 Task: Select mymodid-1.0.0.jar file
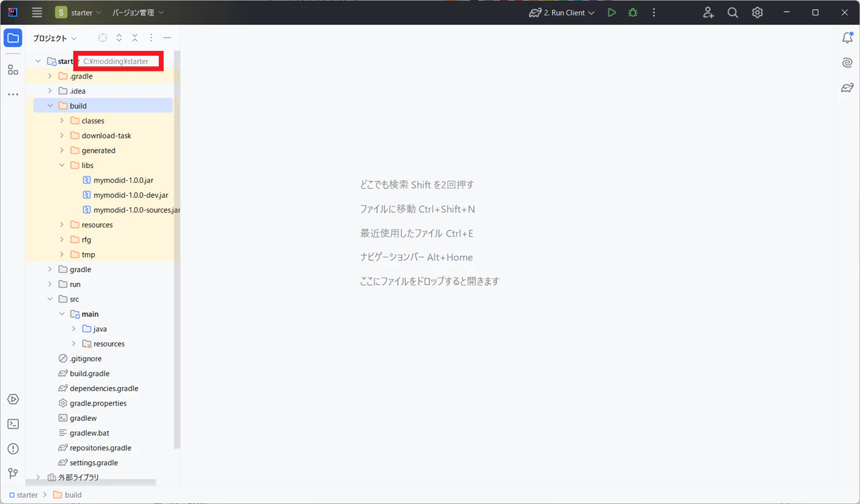click(x=123, y=180)
